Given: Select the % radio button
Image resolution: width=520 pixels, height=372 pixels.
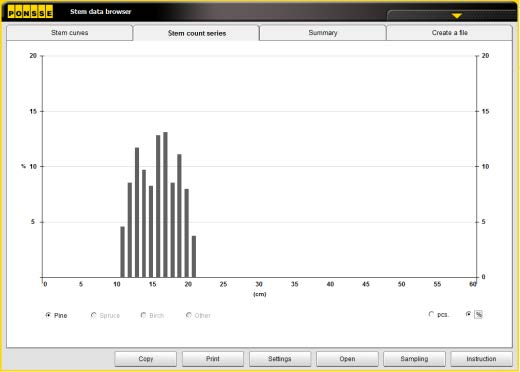Looking at the screenshot, I should pos(469,314).
